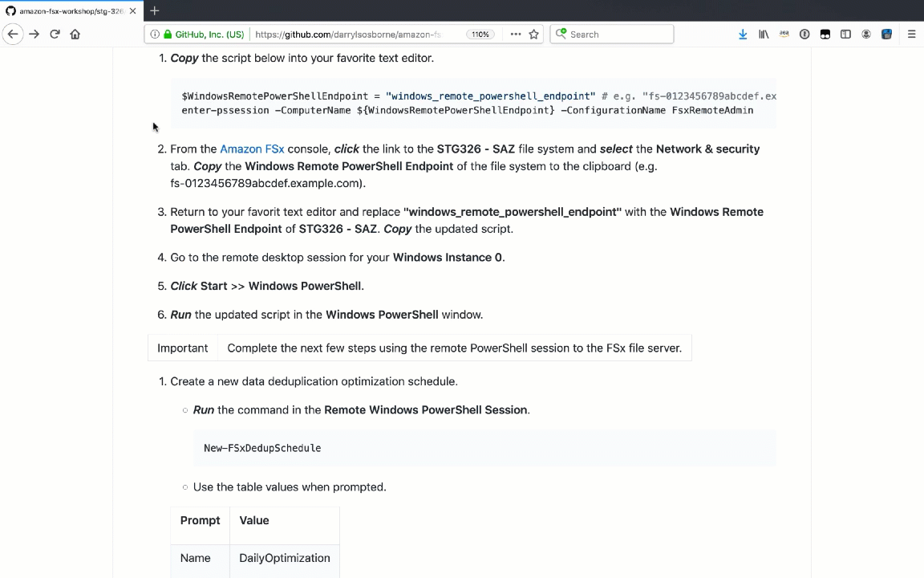924x578 pixels.
Task: Click the 'Complete the next few steps' note text
Action: (454, 348)
